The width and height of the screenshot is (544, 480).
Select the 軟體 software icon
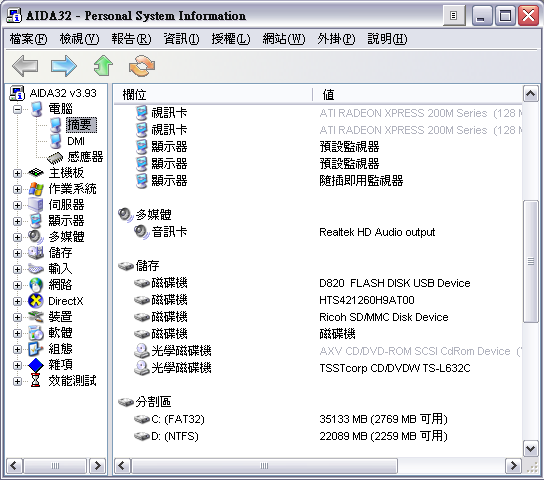tap(36, 333)
